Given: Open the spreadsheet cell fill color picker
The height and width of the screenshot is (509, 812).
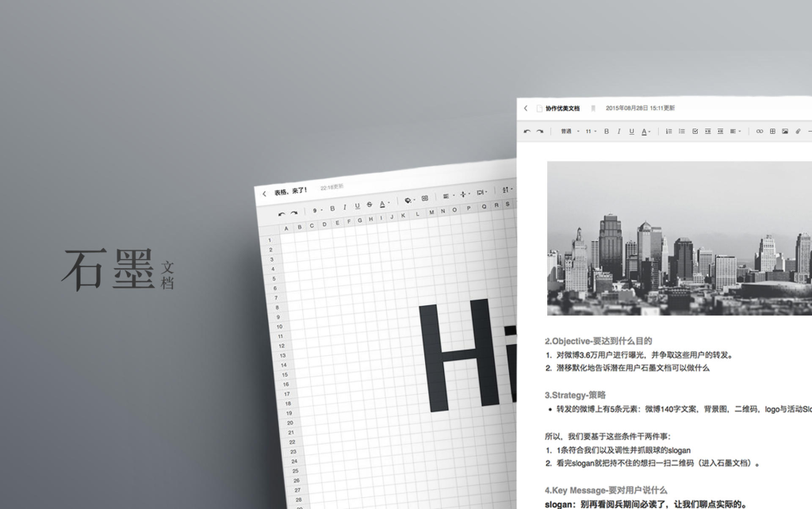Looking at the screenshot, I should 408,200.
